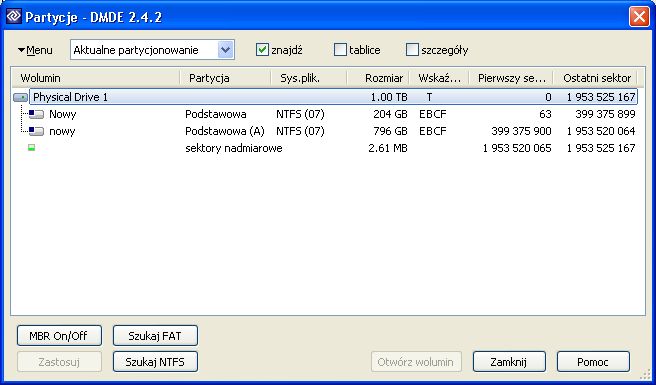Open the Aktualne partycjonowanie combo box arrow
The width and height of the screenshot is (656, 385).
[226, 50]
